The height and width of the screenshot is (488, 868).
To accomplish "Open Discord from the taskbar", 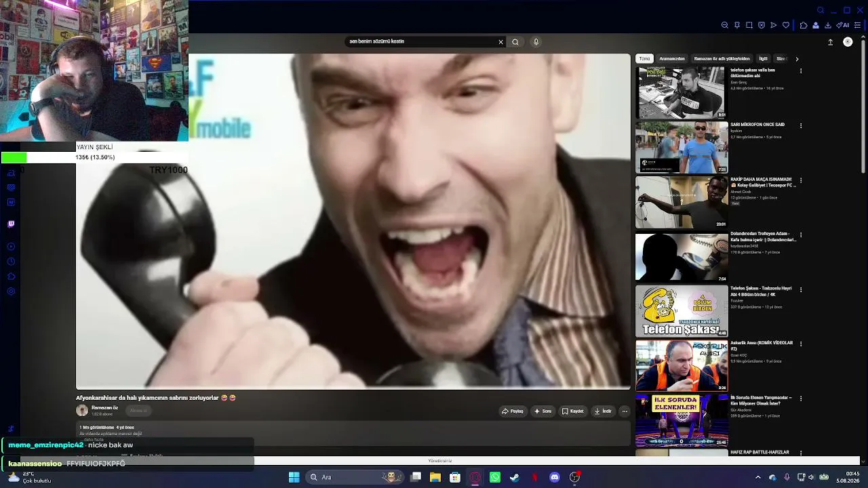I will click(555, 477).
